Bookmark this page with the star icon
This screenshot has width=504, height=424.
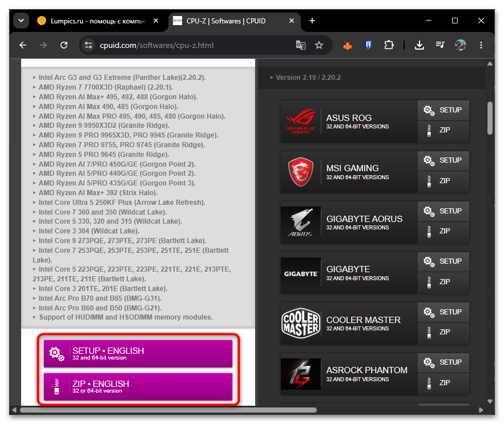click(319, 45)
